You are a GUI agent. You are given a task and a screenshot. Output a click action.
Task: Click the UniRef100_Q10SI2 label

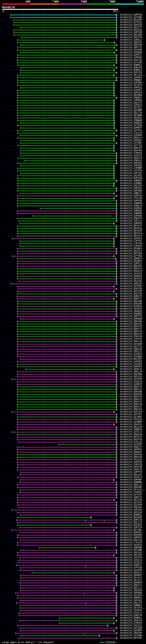point(131,578)
